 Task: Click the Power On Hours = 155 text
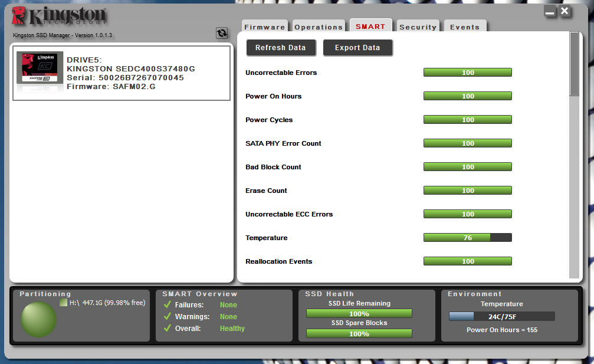pos(502,330)
